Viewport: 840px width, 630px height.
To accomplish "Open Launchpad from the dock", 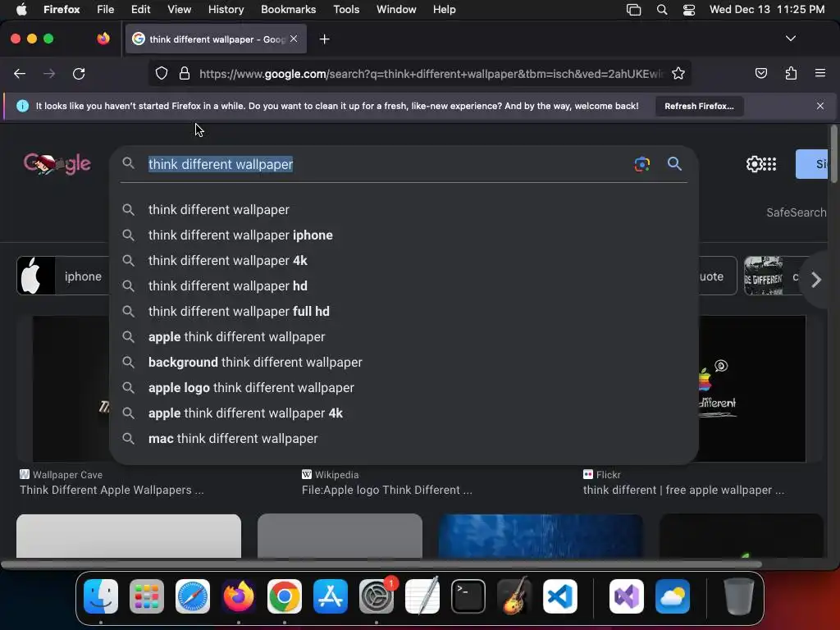I will 147,596.
